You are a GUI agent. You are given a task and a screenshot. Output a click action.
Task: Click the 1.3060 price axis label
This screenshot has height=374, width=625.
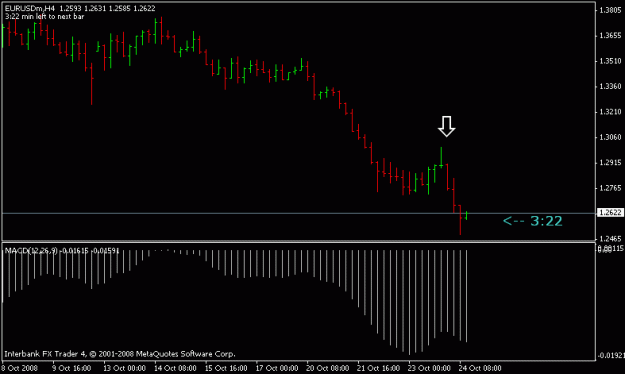pos(611,137)
